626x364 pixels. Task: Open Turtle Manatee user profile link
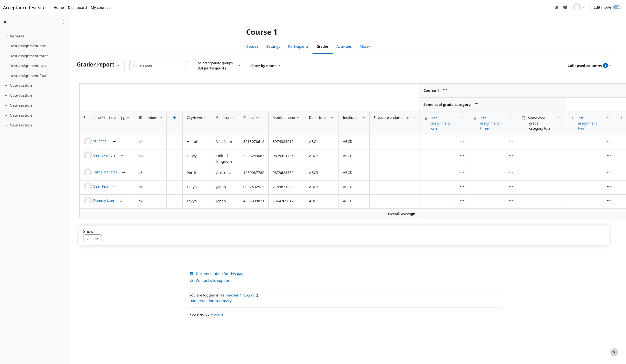click(105, 172)
